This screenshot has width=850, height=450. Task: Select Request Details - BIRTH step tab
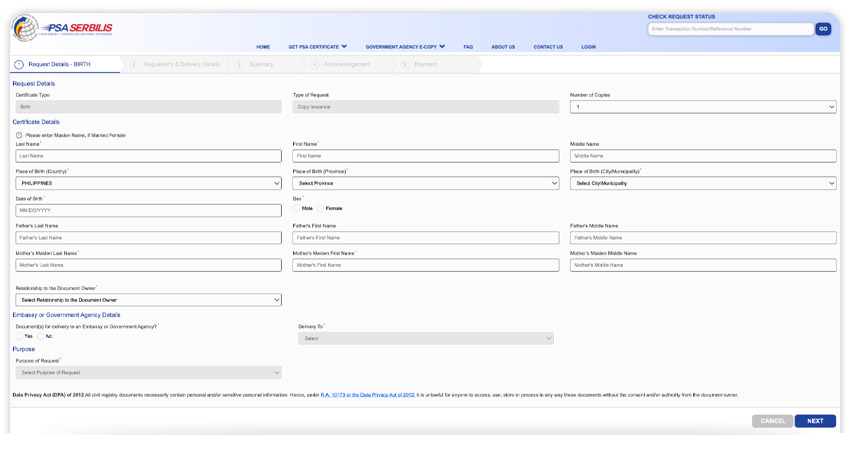click(x=65, y=65)
